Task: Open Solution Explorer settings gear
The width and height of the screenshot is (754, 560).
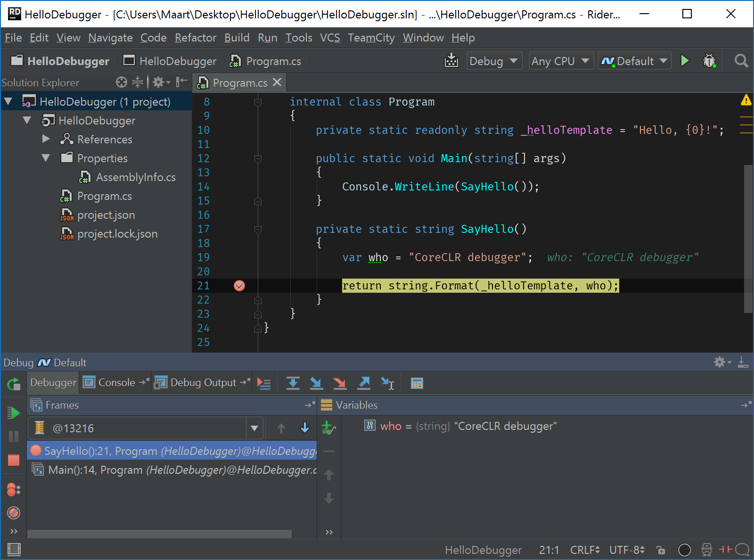Action: click(x=161, y=82)
